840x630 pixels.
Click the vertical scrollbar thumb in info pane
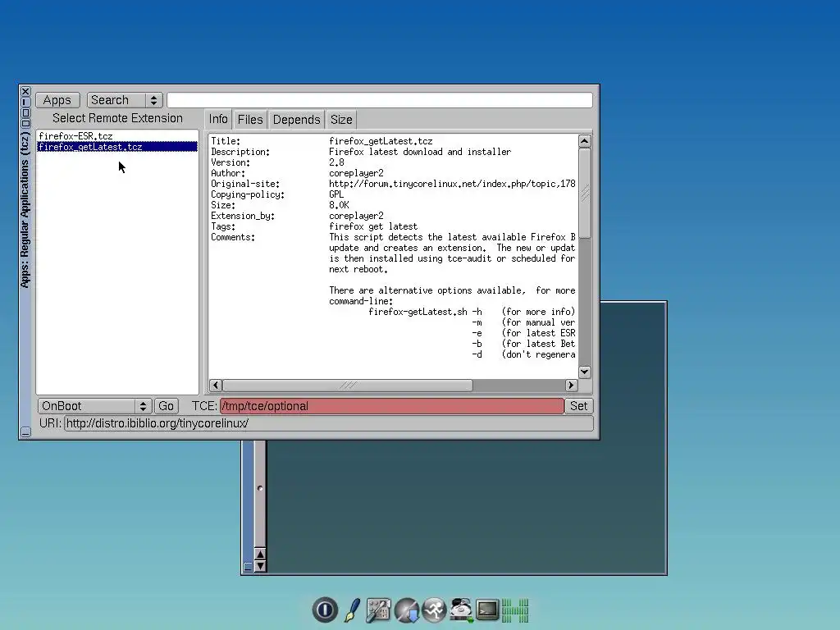click(x=584, y=194)
